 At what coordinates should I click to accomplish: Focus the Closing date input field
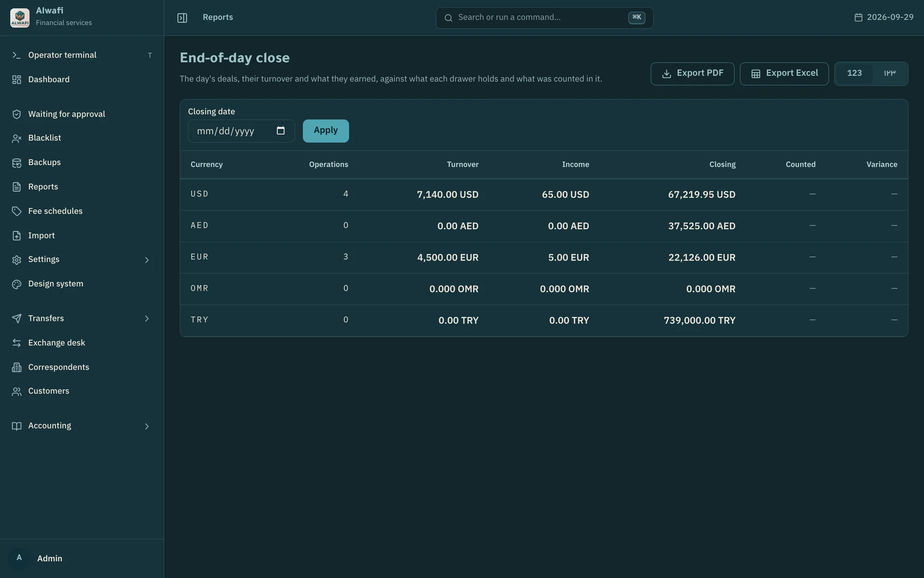point(241,131)
